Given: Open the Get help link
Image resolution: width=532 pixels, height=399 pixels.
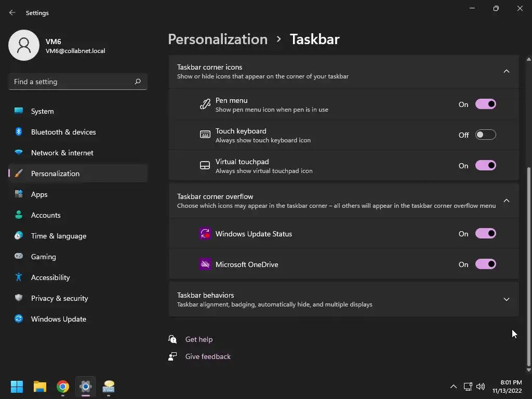Looking at the screenshot, I should coord(199,339).
